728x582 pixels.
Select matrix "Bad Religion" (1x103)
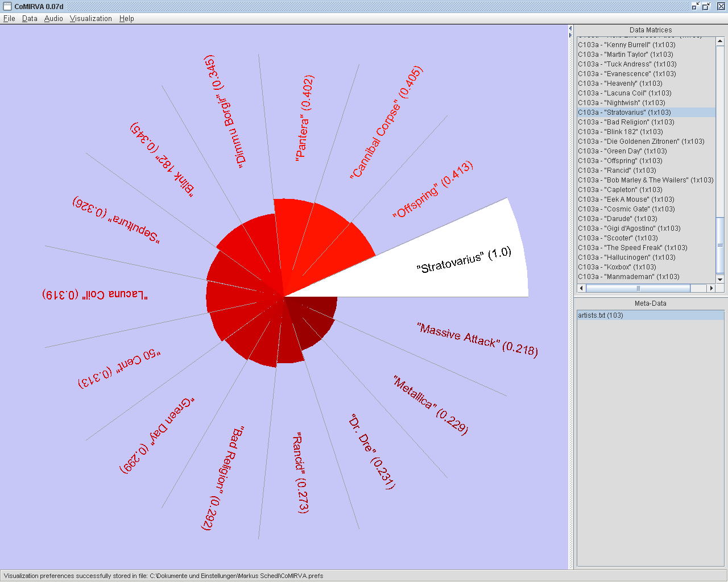(x=646, y=122)
